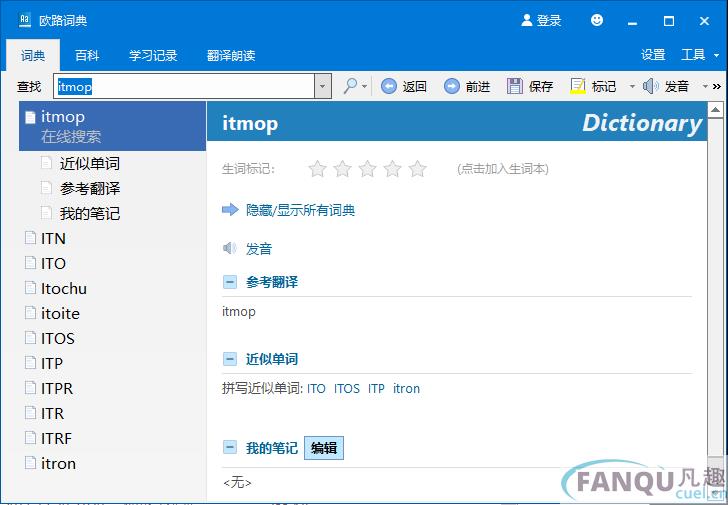
Task: Click the scrollbar up arrow
Action: point(715,110)
